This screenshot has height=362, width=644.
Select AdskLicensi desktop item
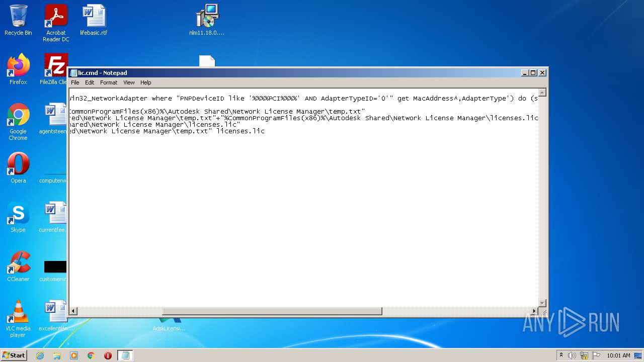pyautogui.click(x=169, y=324)
